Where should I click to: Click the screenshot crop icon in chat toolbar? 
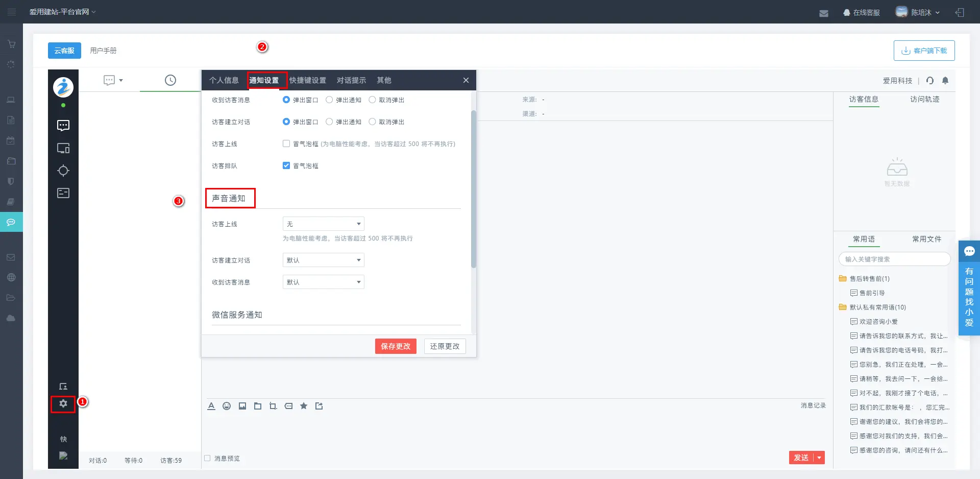click(273, 406)
